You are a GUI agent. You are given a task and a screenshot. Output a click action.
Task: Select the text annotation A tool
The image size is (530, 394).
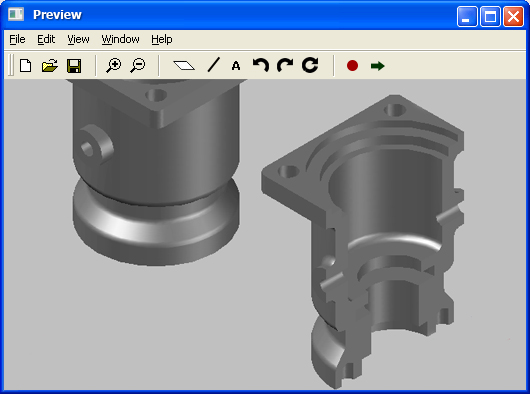pos(236,66)
